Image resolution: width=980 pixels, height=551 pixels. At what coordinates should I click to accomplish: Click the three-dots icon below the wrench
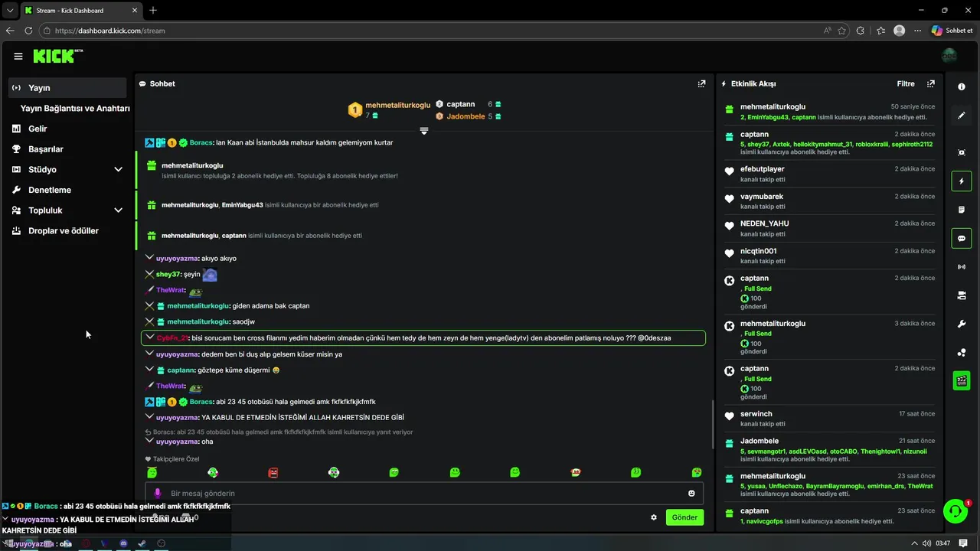[962, 353]
